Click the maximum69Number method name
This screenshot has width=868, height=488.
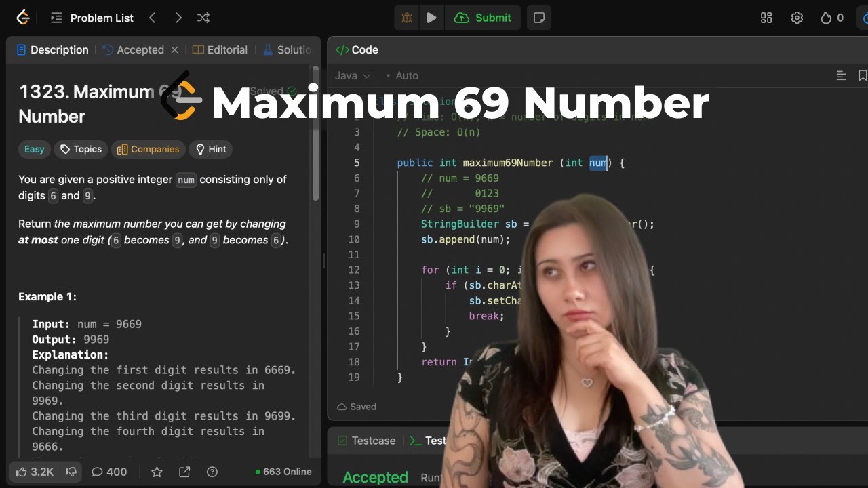[x=507, y=163]
